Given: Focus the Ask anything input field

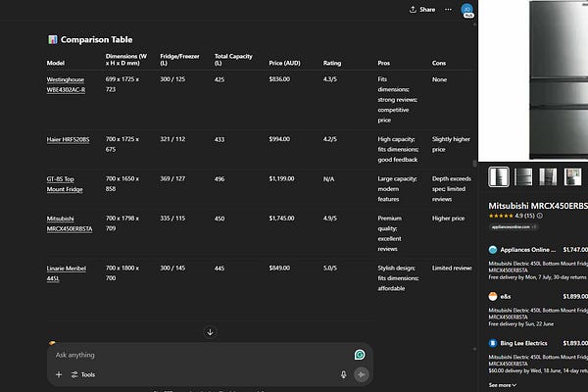Looking at the screenshot, I should [x=203, y=355].
